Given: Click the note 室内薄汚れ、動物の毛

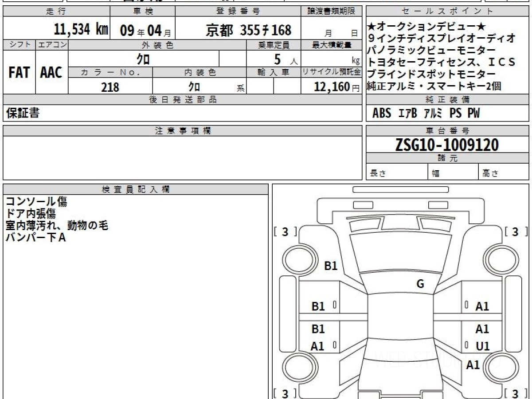Looking at the screenshot, I should (57, 226).
